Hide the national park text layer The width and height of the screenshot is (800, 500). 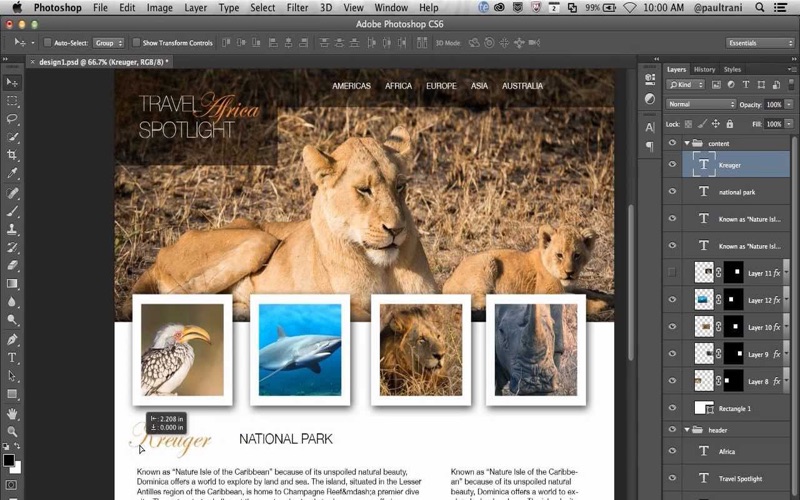click(x=672, y=192)
